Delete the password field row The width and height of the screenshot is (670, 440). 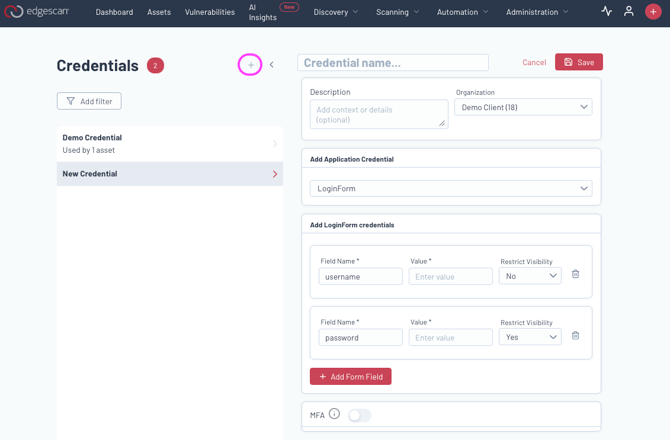(575, 336)
